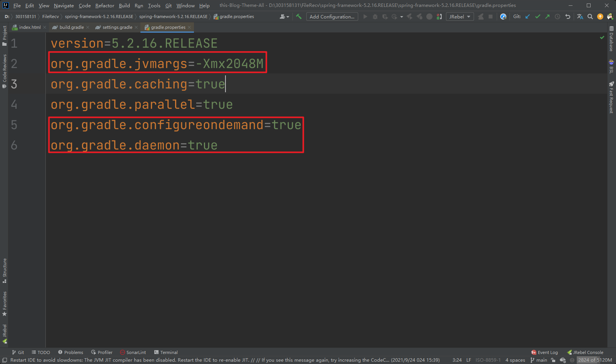Click the Debug bug icon
The image size is (616, 364).
(375, 17)
